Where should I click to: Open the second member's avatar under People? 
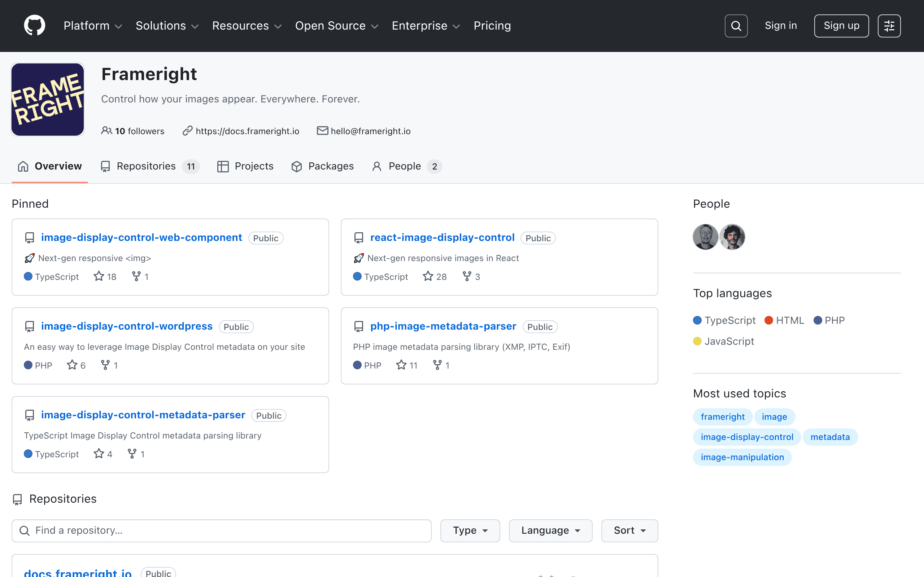tap(732, 237)
